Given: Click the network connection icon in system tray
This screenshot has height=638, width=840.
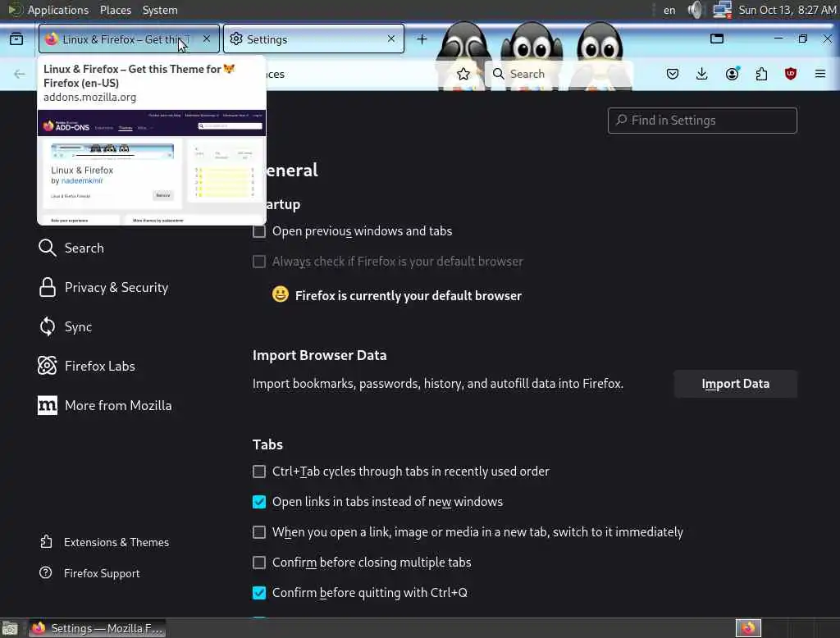Looking at the screenshot, I should pos(722,10).
